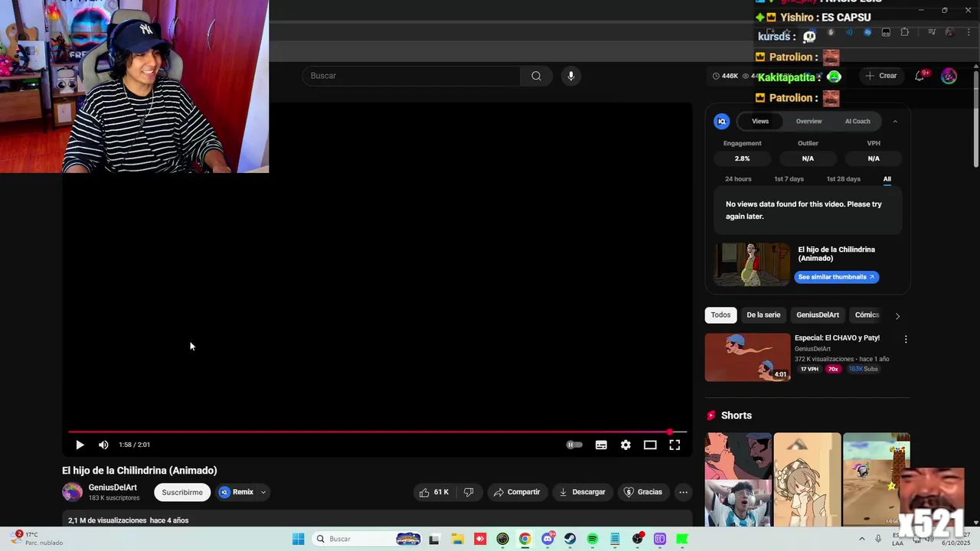Select the GeniusDelArt filter chip
Viewport: 980px width, 551px height.
pyautogui.click(x=818, y=315)
